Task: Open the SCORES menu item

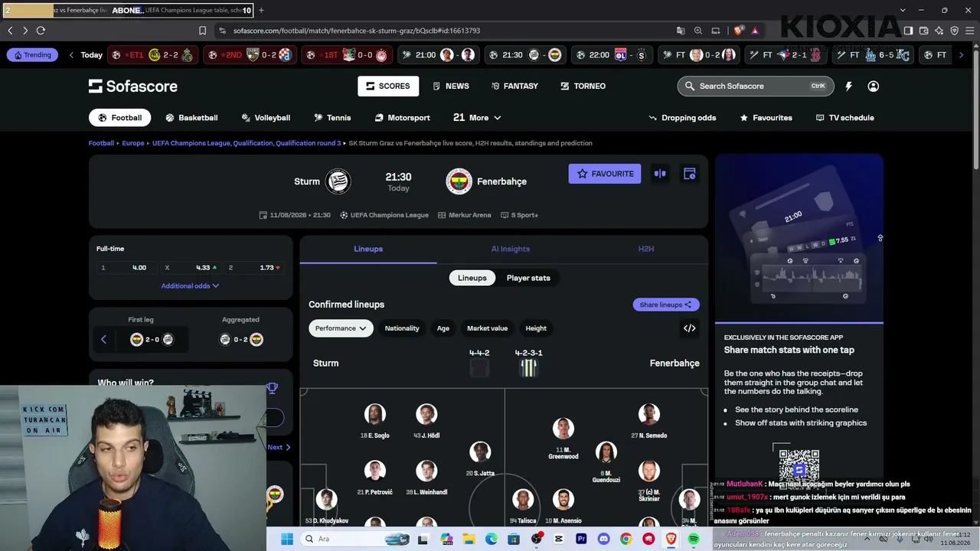Action: pos(387,86)
